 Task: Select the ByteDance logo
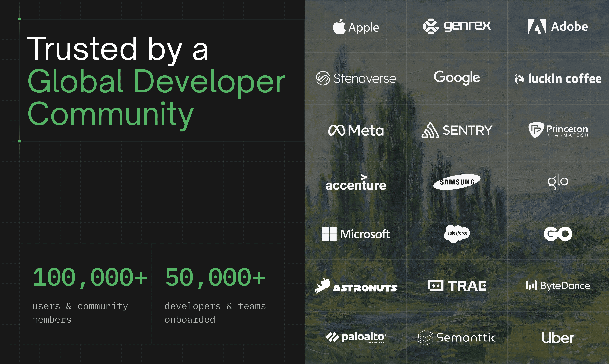click(558, 286)
